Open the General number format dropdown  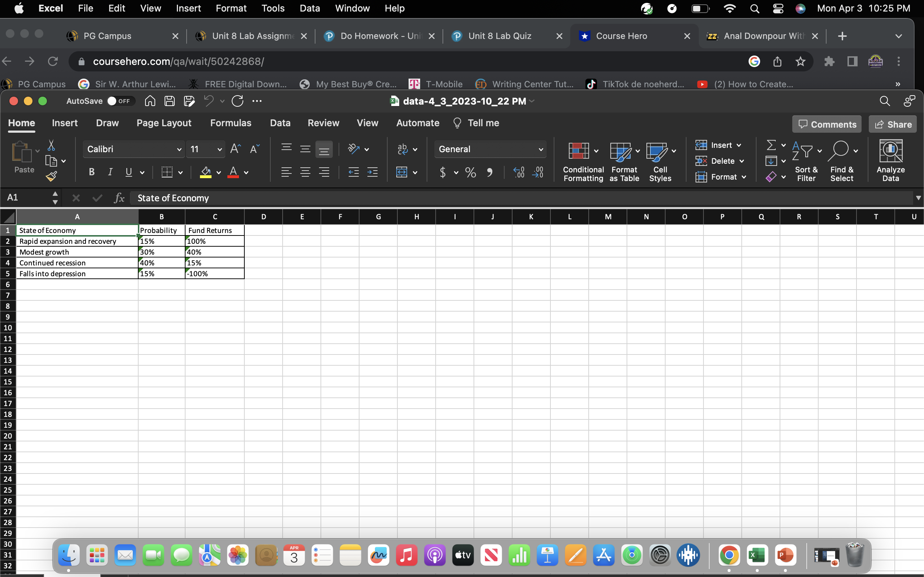[541, 149]
